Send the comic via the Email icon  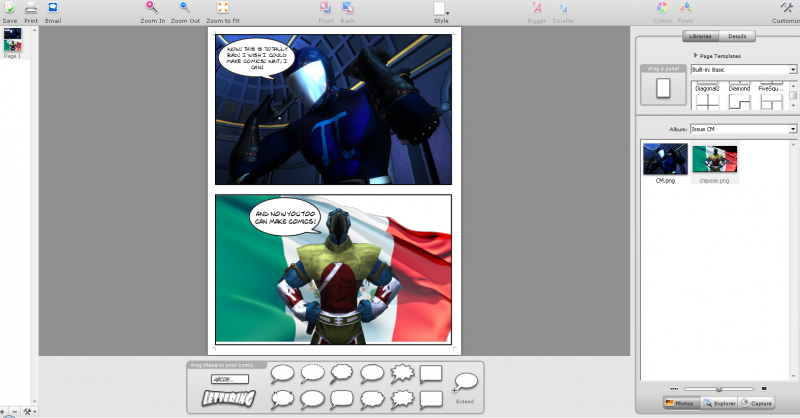pos(53,12)
